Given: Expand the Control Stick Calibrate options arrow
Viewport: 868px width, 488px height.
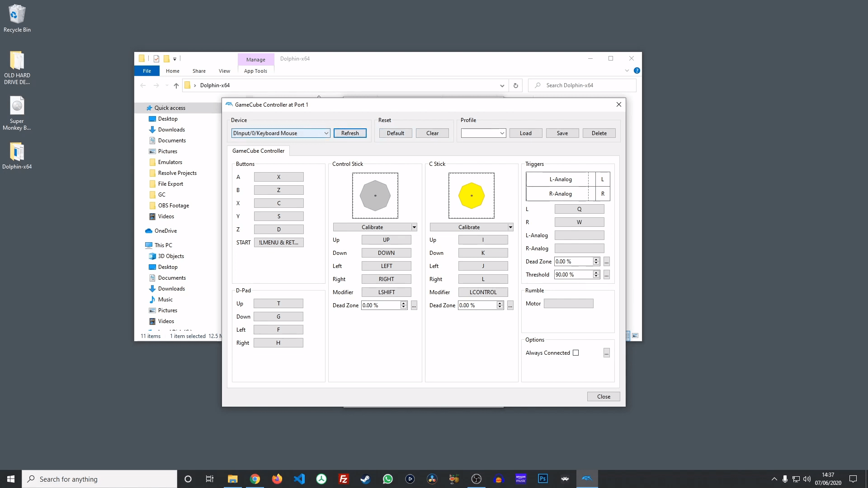Looking at the screenshot, I should pyautogui.click(x=414, y=227).
